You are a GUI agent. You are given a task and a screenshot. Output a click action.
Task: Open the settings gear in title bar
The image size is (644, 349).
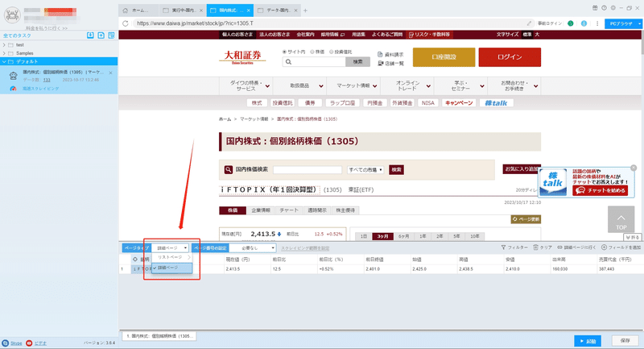(x=613, y=8)
